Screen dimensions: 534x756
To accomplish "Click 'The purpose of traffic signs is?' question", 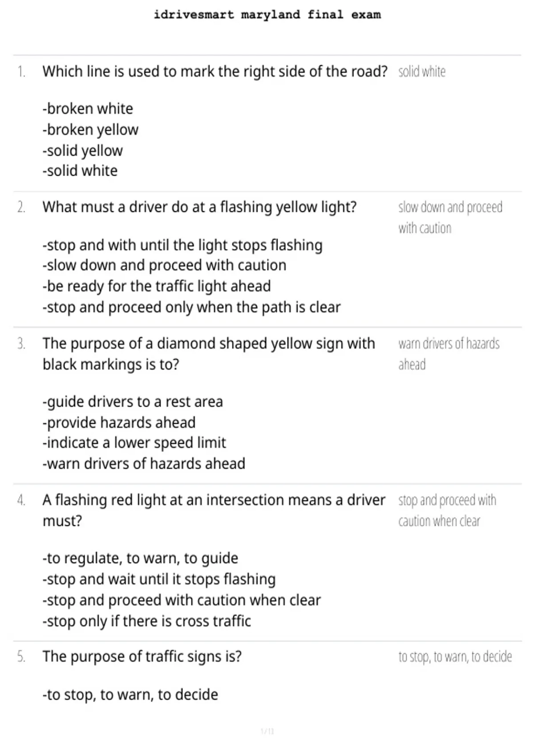I will coord(142,656).
